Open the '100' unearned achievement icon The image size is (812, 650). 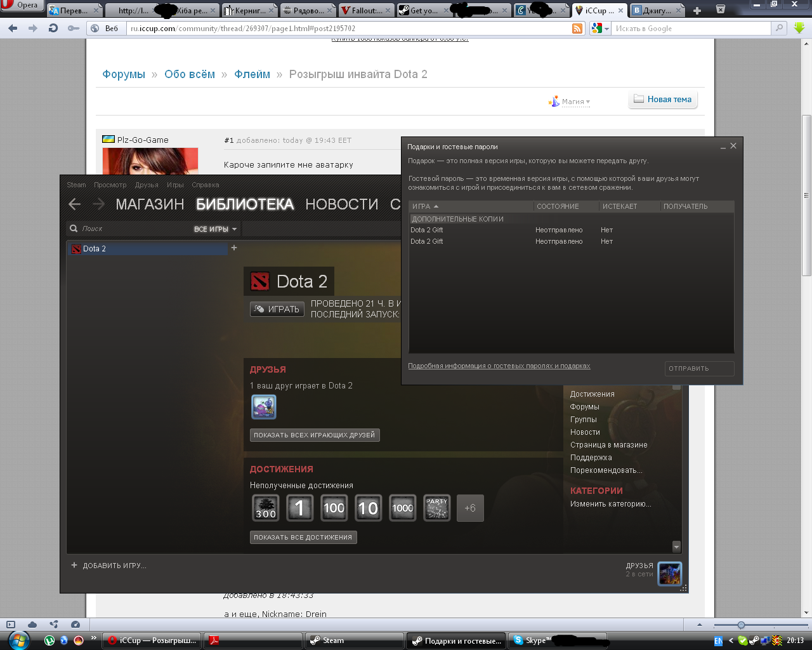coord(334,508)
